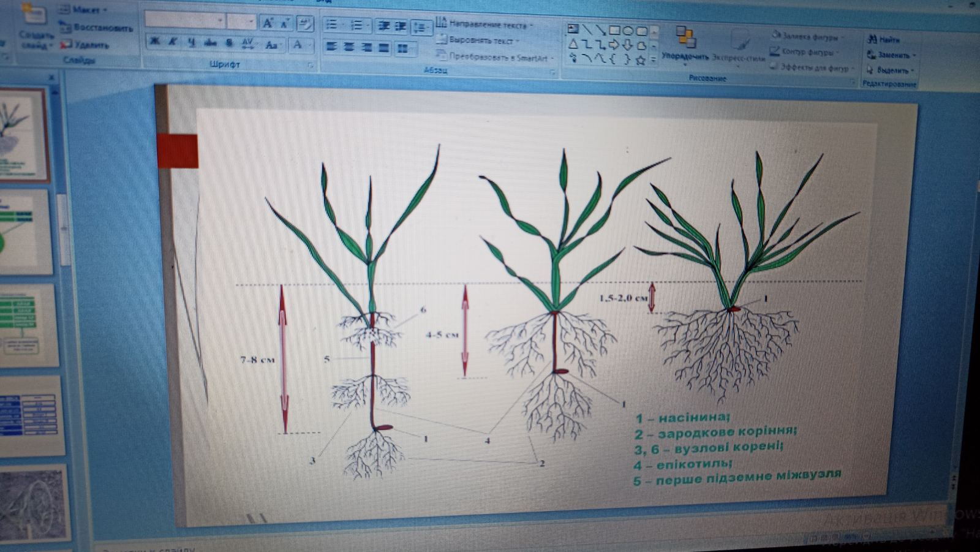This screenshot has height=552, width=980.
Task: Click the increase font size icon
Action: (268, 23)
